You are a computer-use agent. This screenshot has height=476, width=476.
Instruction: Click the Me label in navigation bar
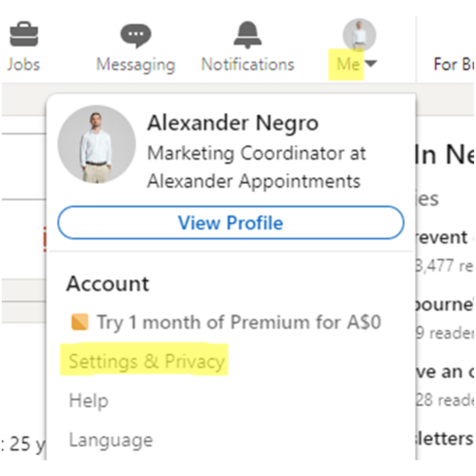[x=348, y=64]
